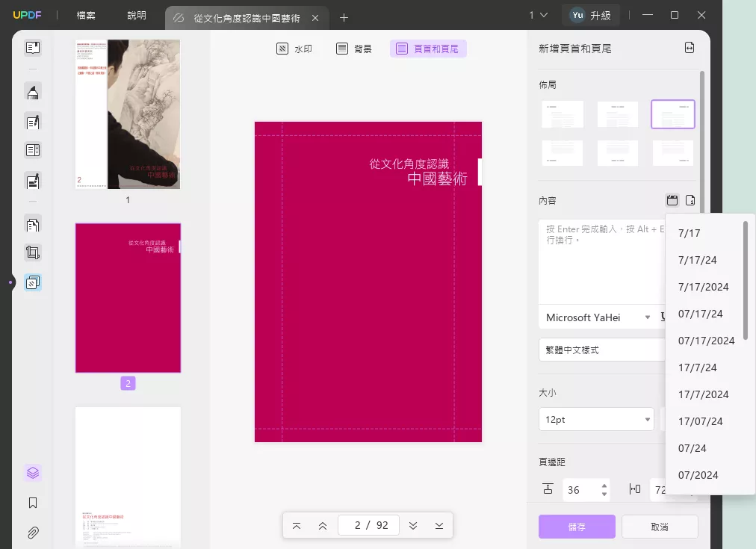
Task: Open the Microsoft YaHei font dropdown
Action: click(597, 317)
